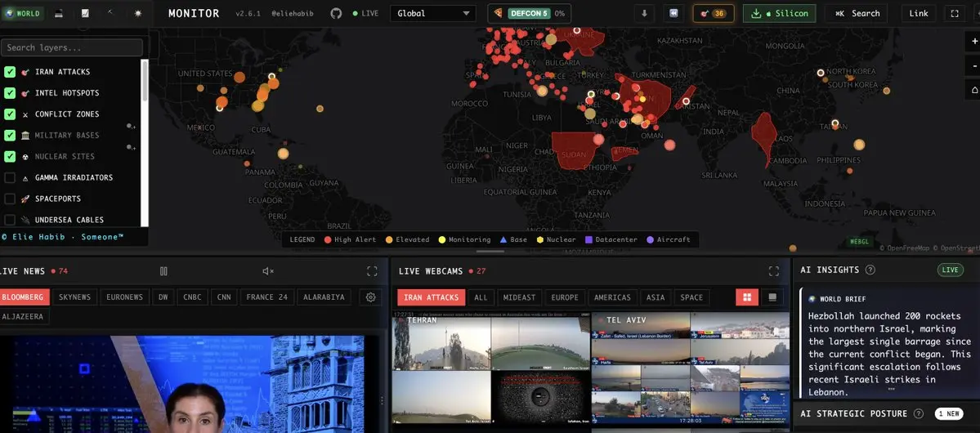Viewport: 980px width, 433px height.
Task: Unmute the Live News audio
Action: click(268, 271)
